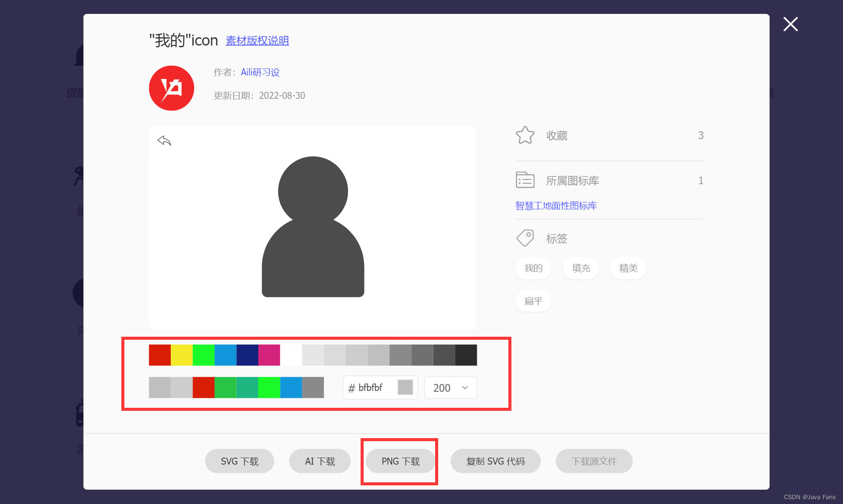
Task: Pick the bright green swatch in top row
Action: 204,355
